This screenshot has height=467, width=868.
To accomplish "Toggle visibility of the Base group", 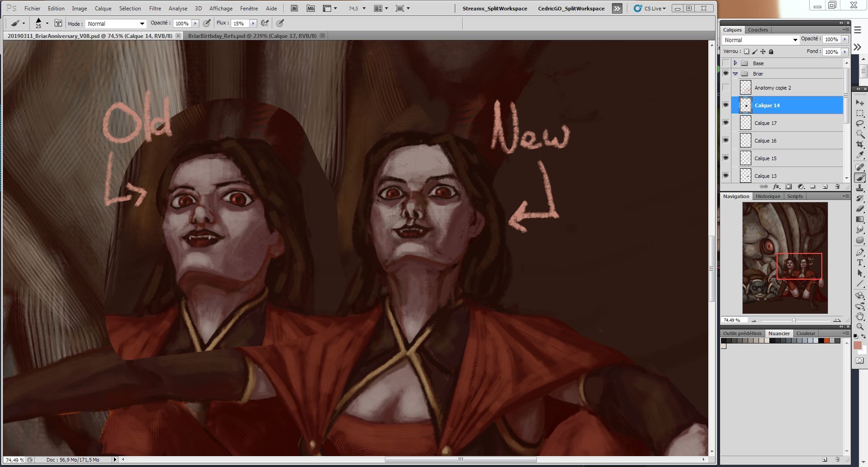I will point(726,63).
